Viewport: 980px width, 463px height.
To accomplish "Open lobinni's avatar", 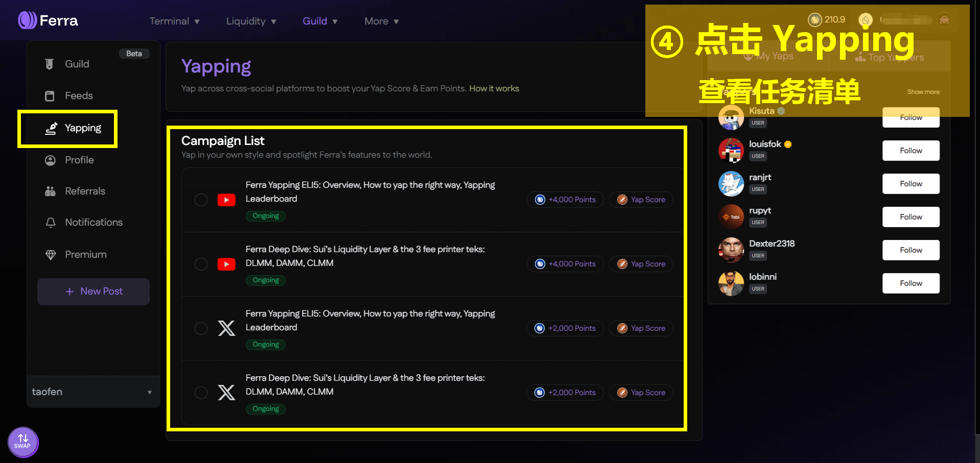I will pyautogui.click(x=731, y=283).
